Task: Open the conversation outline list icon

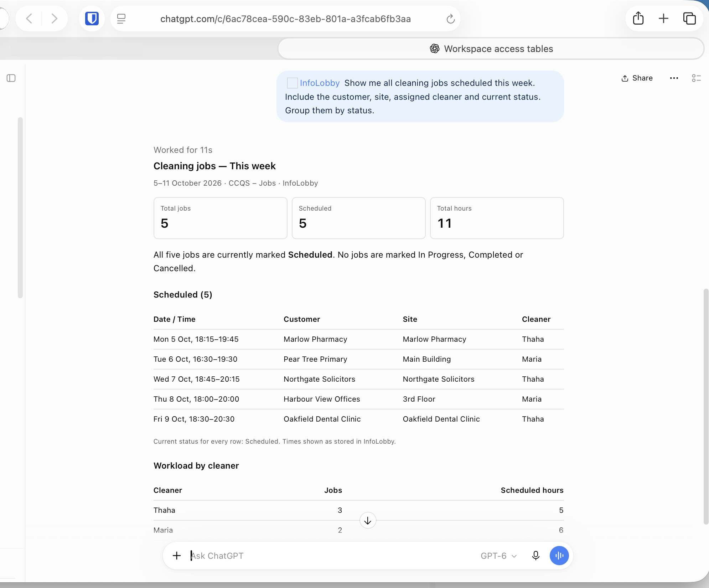Action: point(696,78)
